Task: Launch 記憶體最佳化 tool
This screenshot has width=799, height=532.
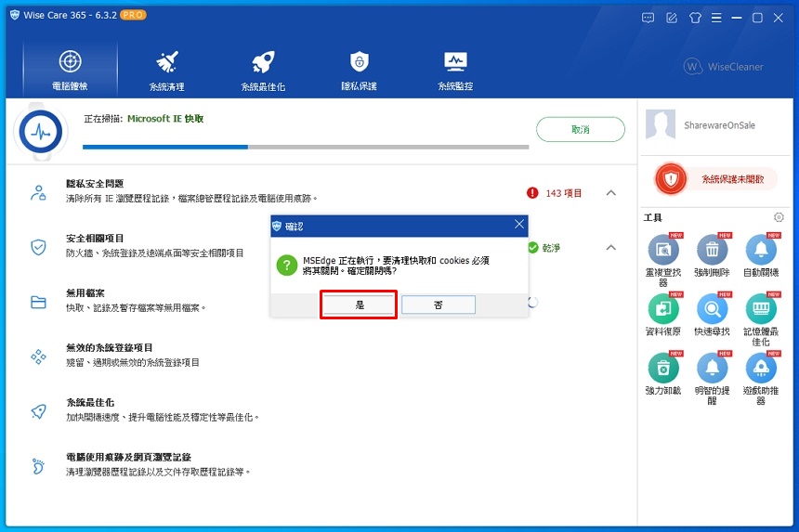Action: click(761, 319)
